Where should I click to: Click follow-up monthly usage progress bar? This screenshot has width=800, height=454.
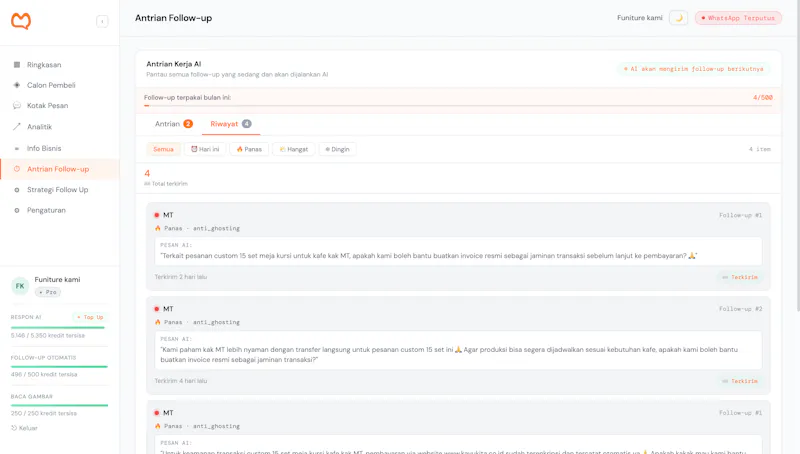tap(458, 106)
